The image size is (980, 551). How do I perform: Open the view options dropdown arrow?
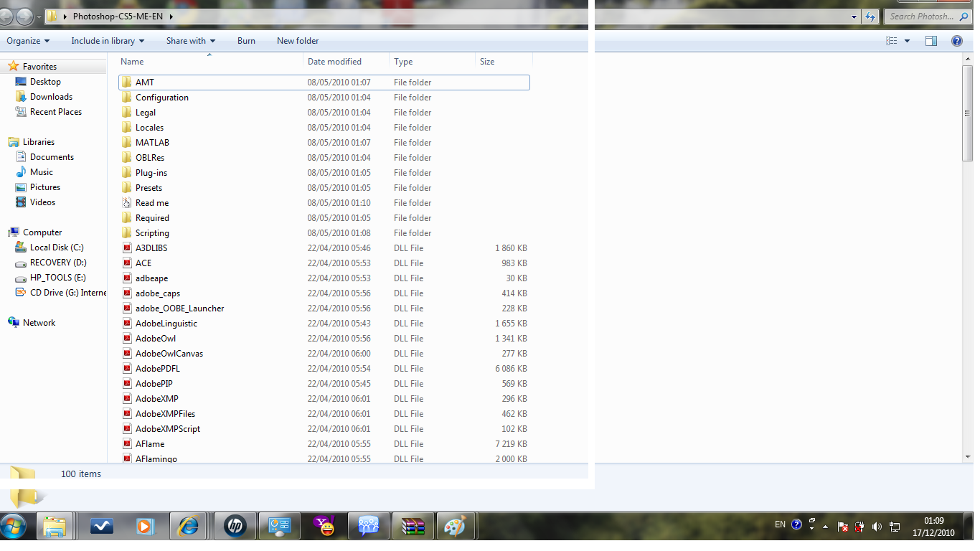[x=907, y=41]
